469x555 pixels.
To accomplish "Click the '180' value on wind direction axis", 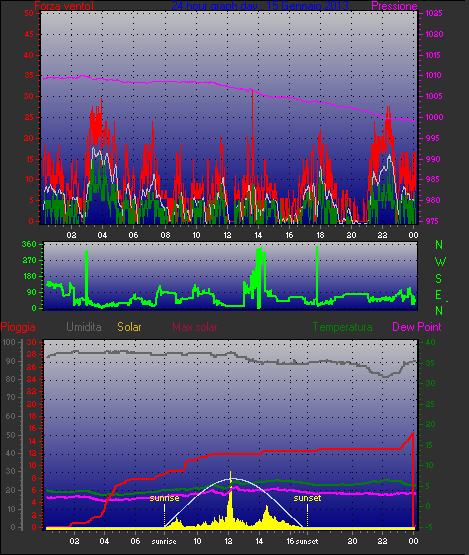I will coord(29,276).
